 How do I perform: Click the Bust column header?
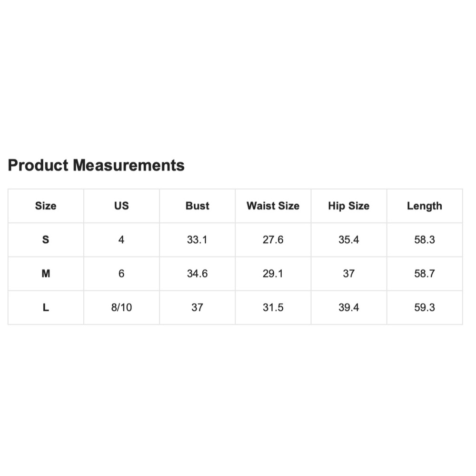pos(197,206)
